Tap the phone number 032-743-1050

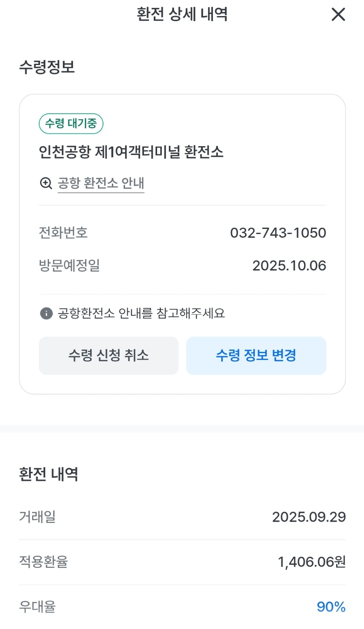coord(278,233)
